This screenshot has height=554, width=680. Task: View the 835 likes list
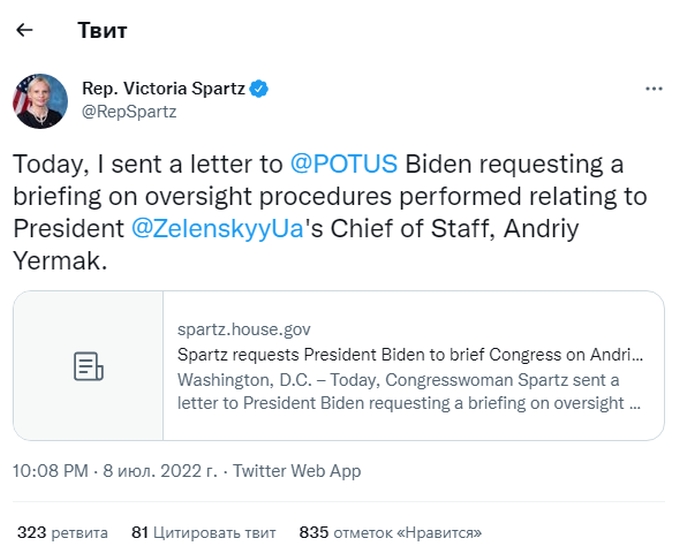tap(390, 533)
